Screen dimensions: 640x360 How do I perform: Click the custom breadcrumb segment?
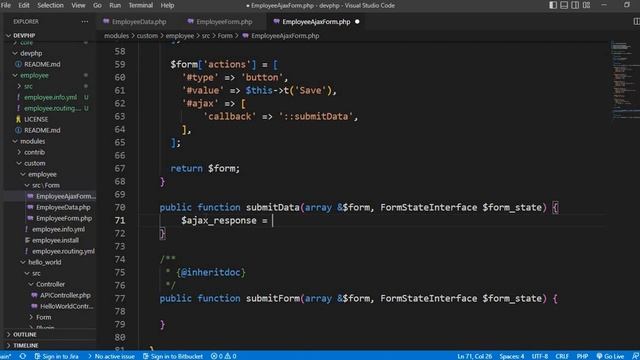147,36
